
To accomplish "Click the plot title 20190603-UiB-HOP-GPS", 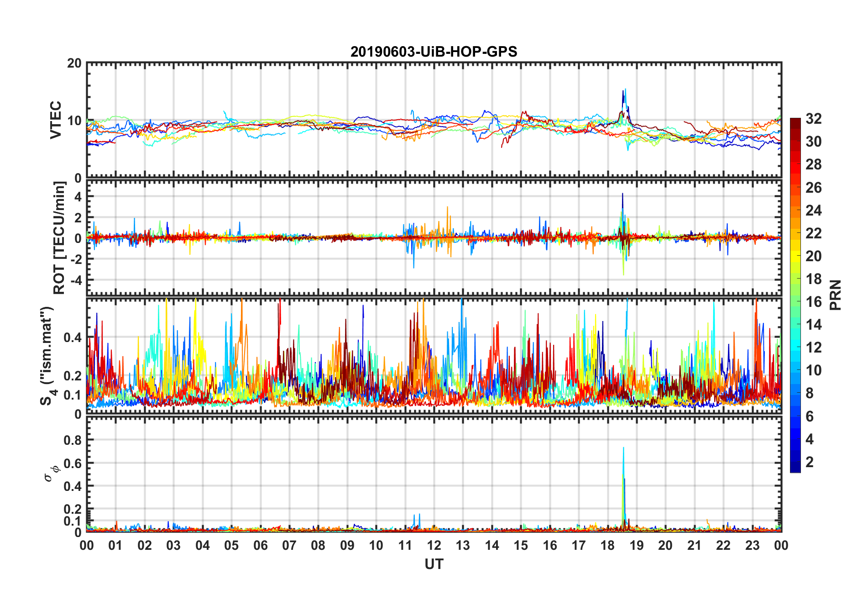I will [x=434, y=52].
